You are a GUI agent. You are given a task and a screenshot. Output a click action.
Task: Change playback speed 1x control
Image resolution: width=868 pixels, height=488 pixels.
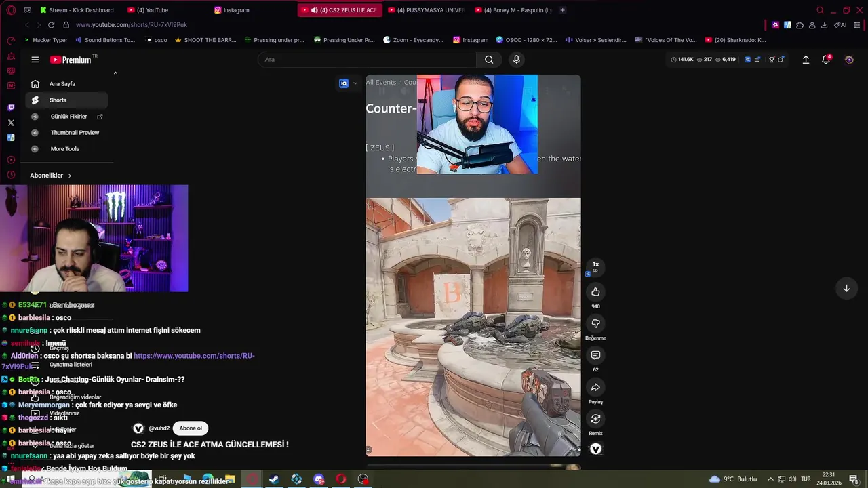point(595,266)
